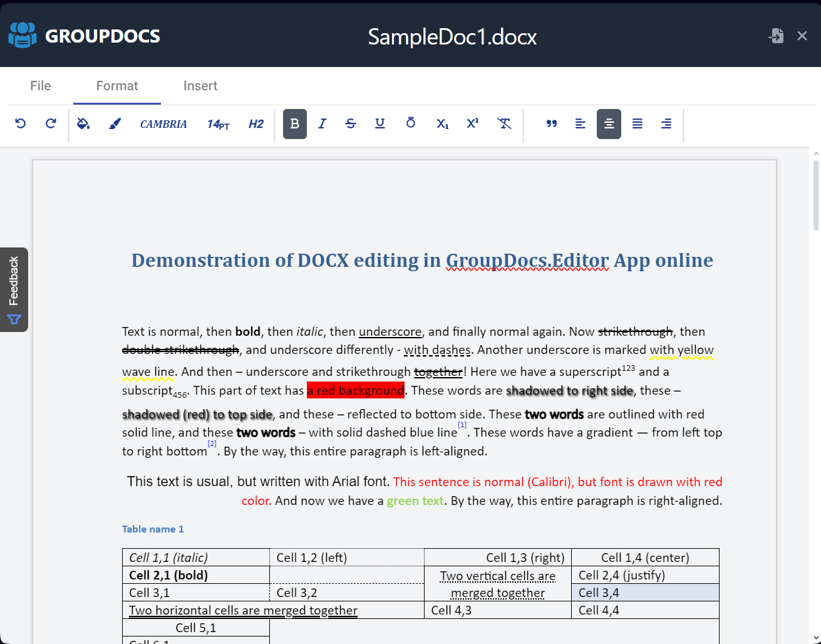The width and height of the screenshot is (821, 644).
Task: Open the background fill color tool
Action: [x=83, y=123]
